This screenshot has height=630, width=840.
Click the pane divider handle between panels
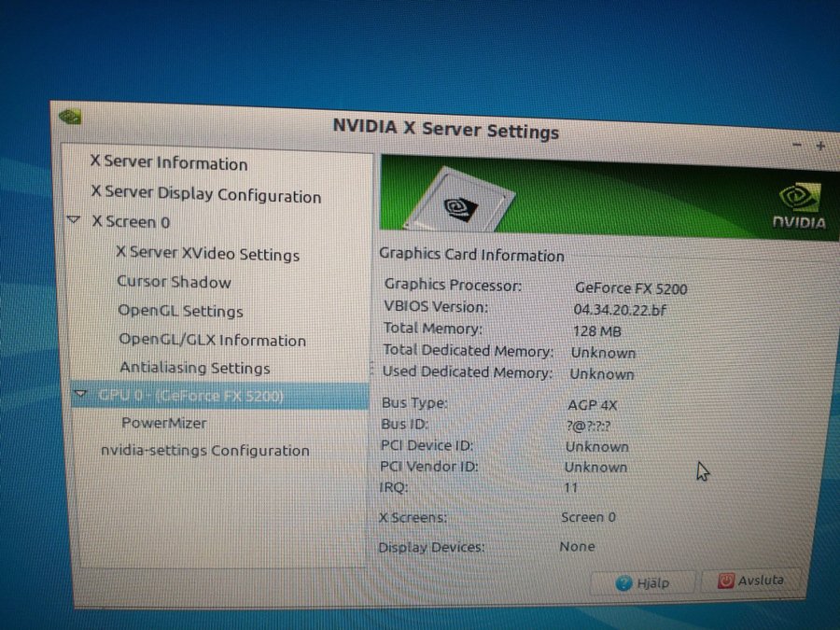pos(372,367)
